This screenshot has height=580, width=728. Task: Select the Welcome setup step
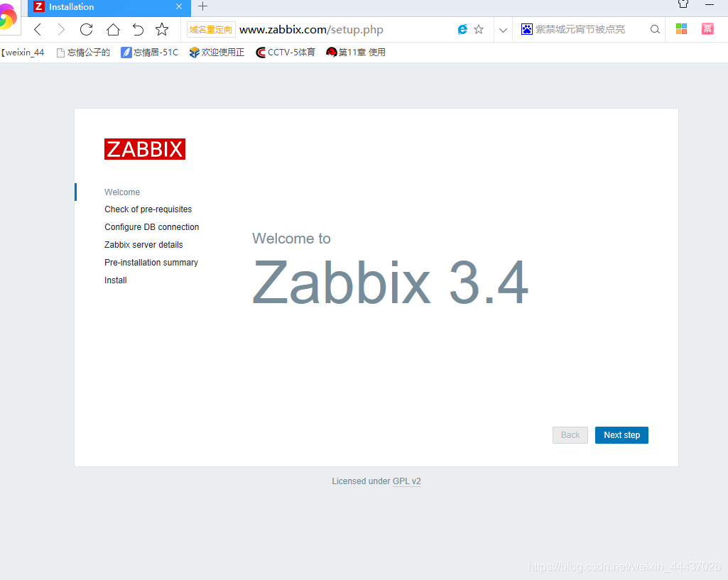[122, 192]
